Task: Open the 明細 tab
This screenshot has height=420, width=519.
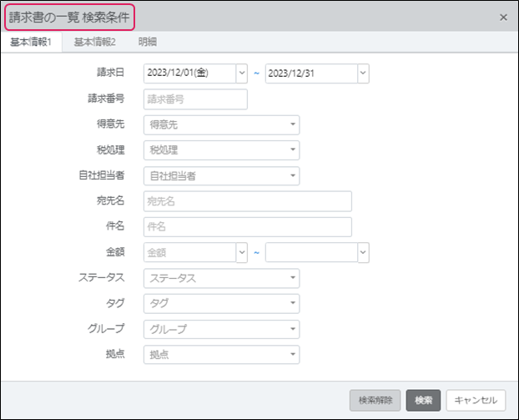Action: (147, 41)
